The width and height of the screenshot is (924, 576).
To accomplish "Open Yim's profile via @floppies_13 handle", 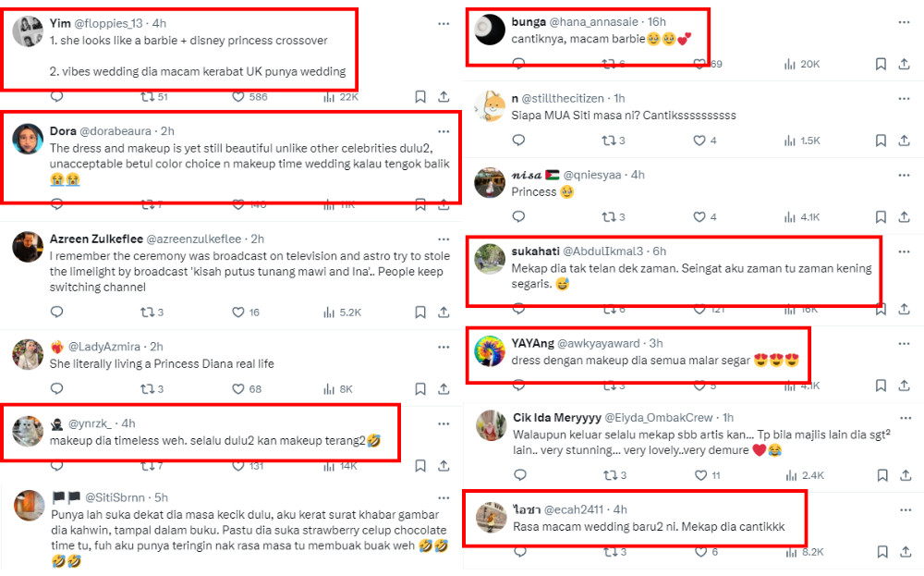I will (x=108, y=24).
